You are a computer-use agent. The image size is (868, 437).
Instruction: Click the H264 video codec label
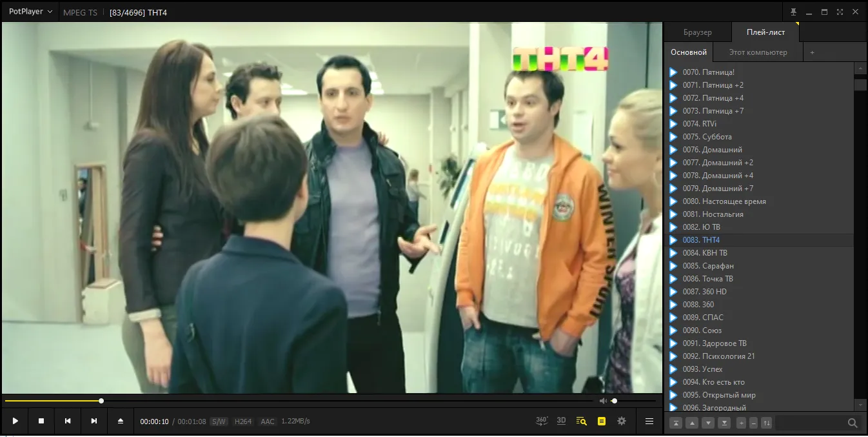click(243, 422)
